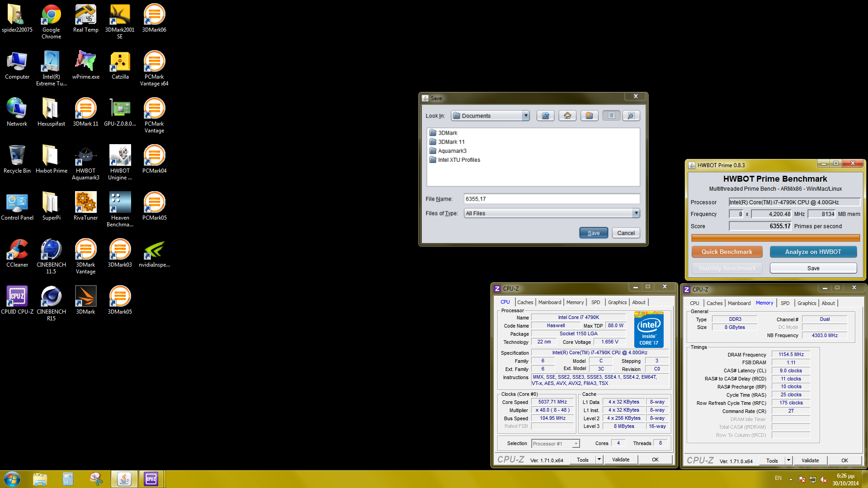
Task: Launch wPrime.exe desktop icon
Action: pyautogui.click(x=85, y=65)
